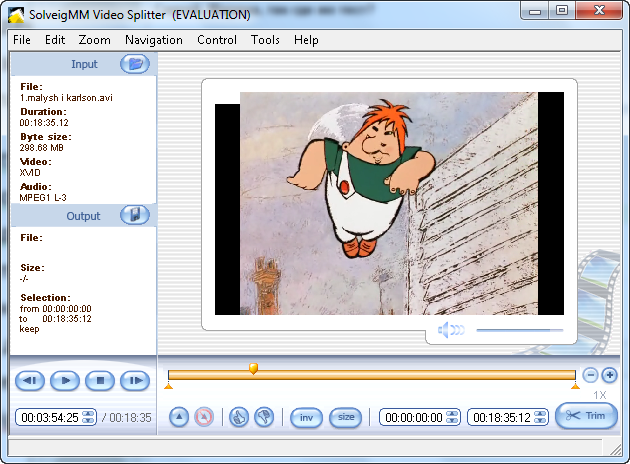Click the thumbs-down cut fragment icon
630x464 pixels.
(264, 417)
